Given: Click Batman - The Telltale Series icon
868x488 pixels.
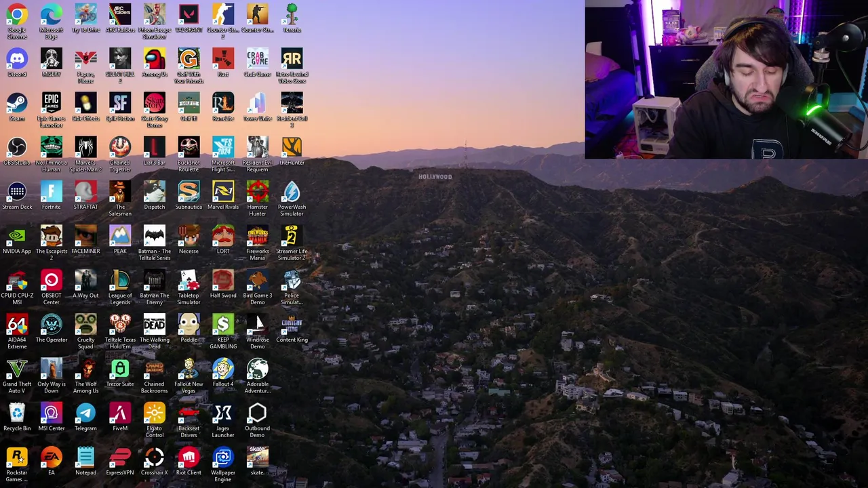Looking at the screenshot, I should pyautogui.click(x=154, y=236).
